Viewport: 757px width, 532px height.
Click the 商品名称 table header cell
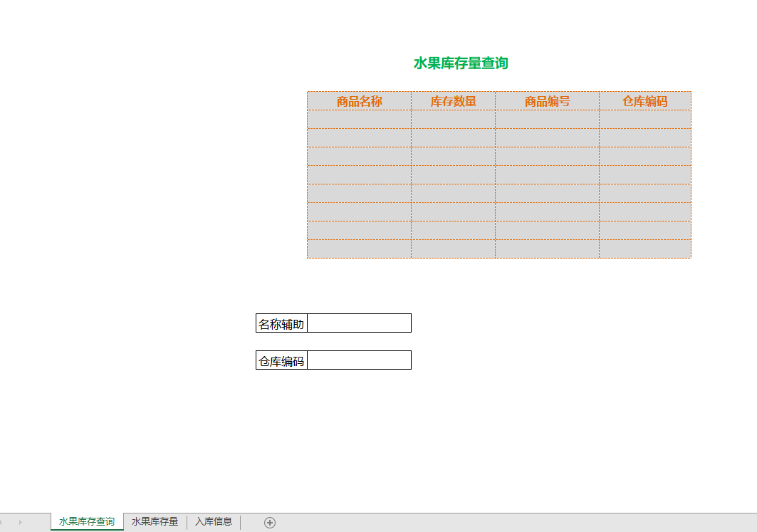pos(359,101)
